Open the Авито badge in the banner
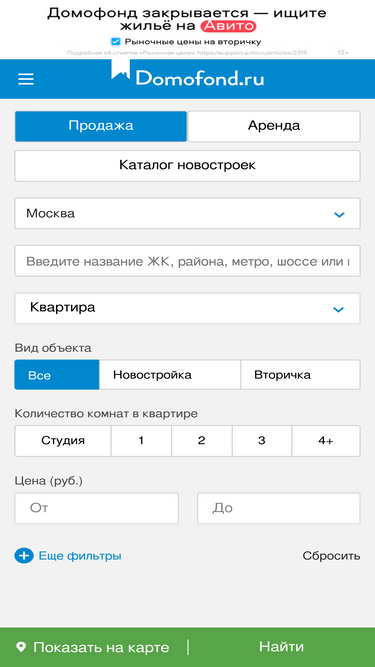Screen dimensions: 375x667 point(229,27)
